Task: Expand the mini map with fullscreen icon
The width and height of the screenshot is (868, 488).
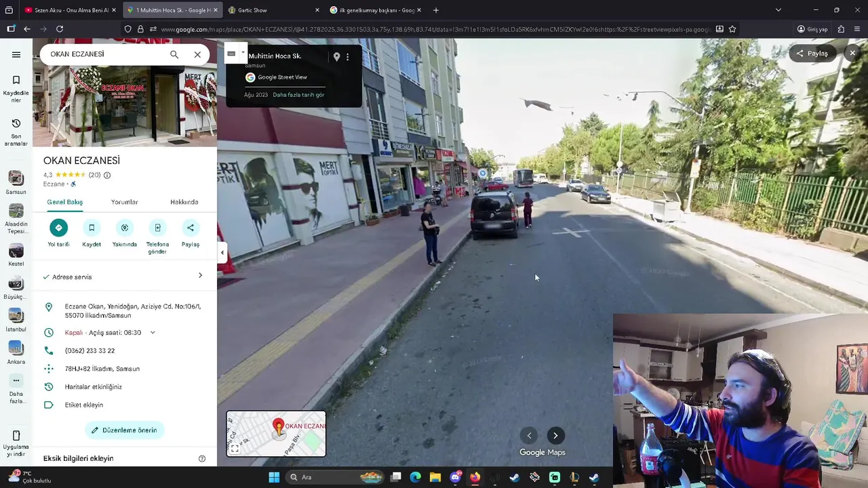Action: click(x=235, y=449)
